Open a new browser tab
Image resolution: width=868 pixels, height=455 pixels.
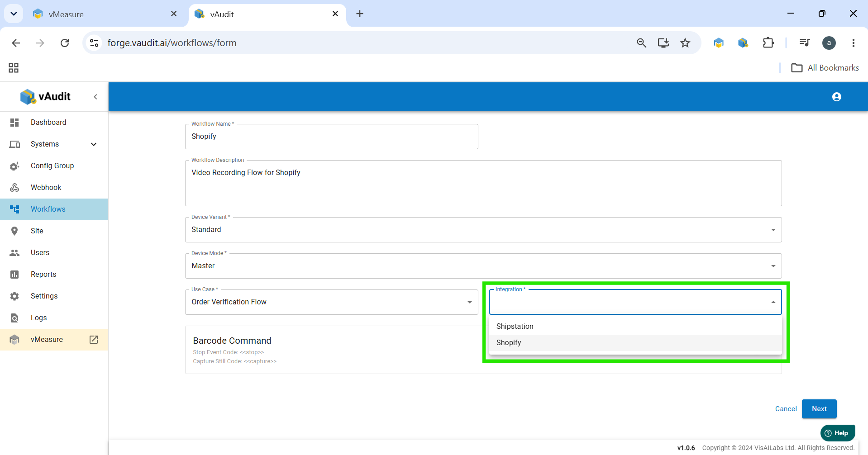point(360,14)
